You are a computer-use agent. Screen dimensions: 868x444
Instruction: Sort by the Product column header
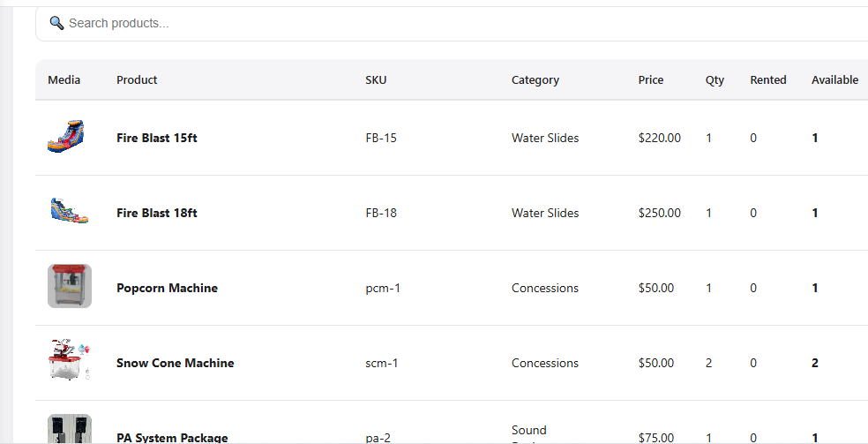point(137,79)
